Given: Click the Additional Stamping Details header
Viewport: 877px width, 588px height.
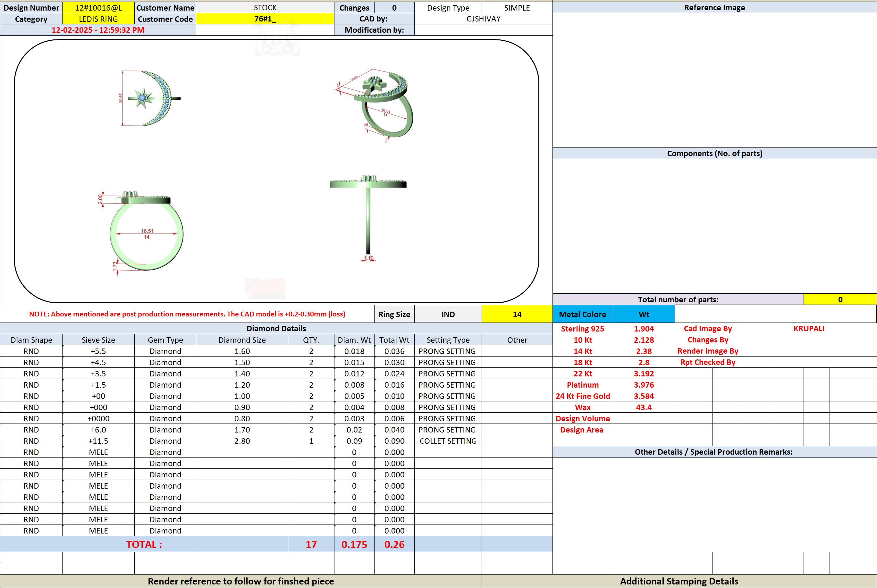Looking at the screenshot, I should coord(679,581).
